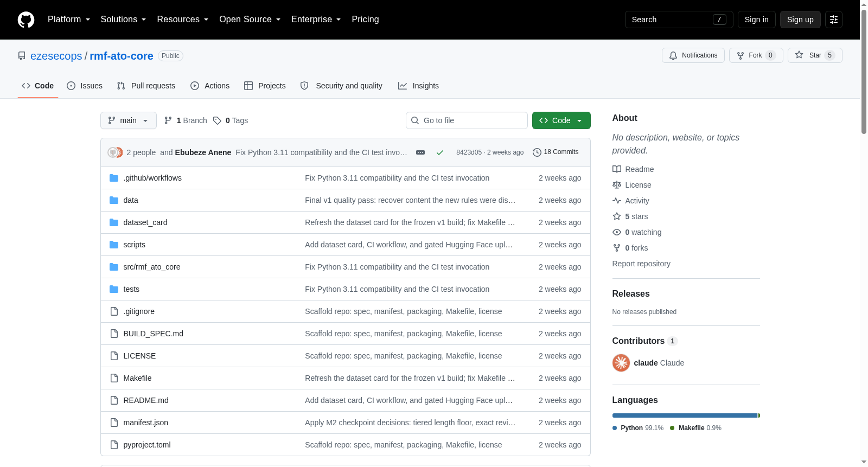Screen dimensions: 868x467
Task: Open commit hash 8423d05
Action: (469, 152)
